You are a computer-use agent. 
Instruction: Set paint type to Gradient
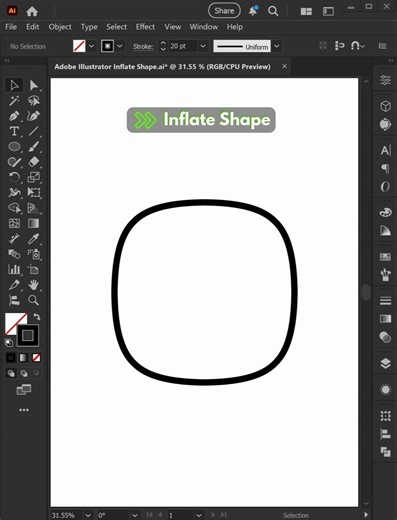click(x=23, y=358)
